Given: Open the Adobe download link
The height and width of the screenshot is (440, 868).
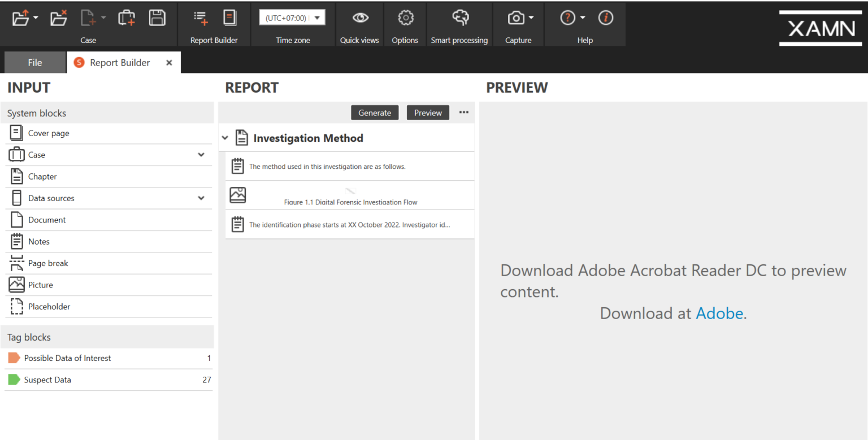Looking at the screenshot, I should point(719,313).
